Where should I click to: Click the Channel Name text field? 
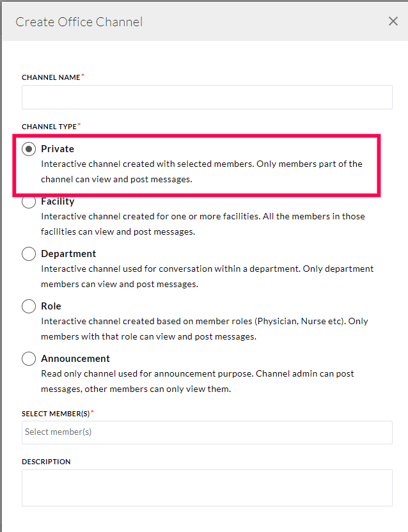[207, 97]
